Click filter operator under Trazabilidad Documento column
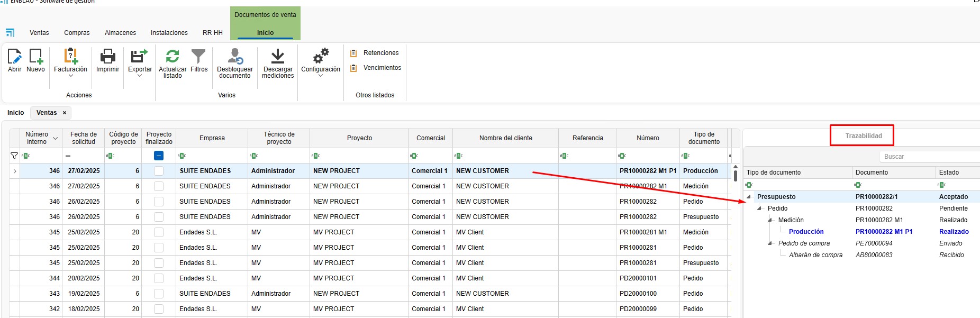Image resolution: width=980 pixels, height=318 pixels. pyautogui.click(x=858, y=185)
